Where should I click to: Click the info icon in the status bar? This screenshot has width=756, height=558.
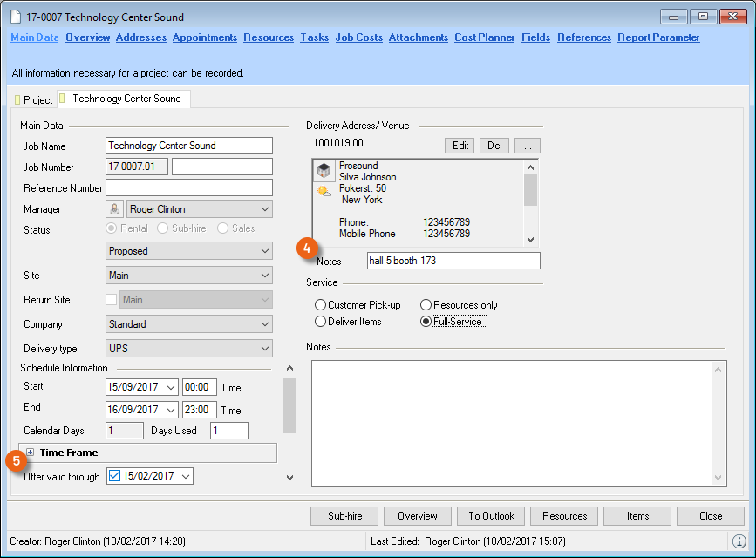coord(739,541)
